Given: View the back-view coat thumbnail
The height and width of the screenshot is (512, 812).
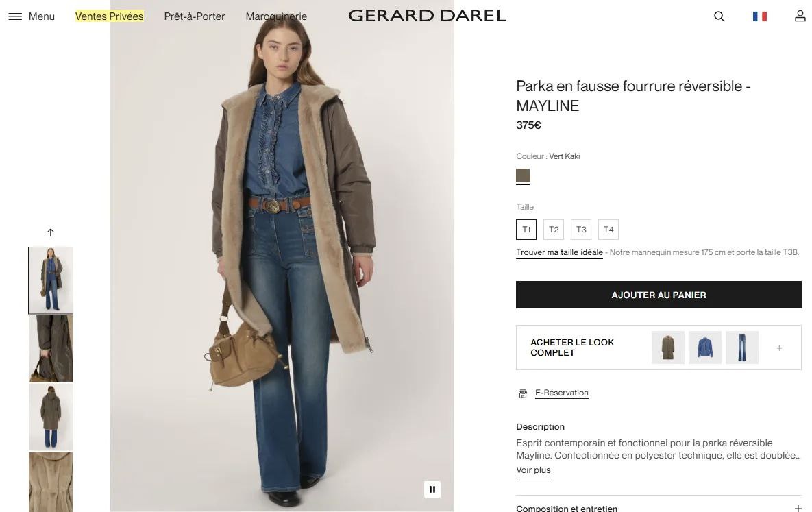Looking at the screenshot, I should [x=51, y=417].
